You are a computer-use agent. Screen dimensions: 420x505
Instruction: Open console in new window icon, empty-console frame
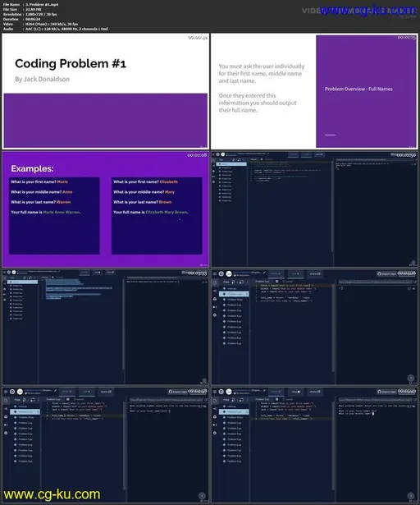pos(415,282)
